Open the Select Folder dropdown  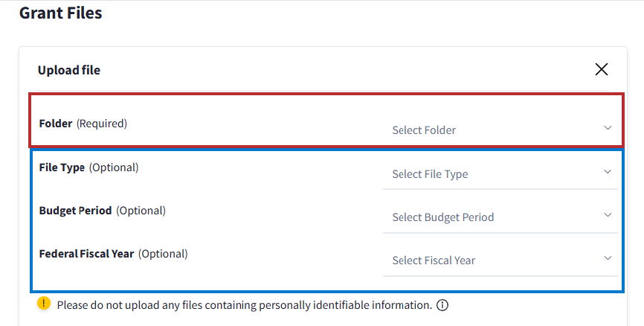(491, 130)
